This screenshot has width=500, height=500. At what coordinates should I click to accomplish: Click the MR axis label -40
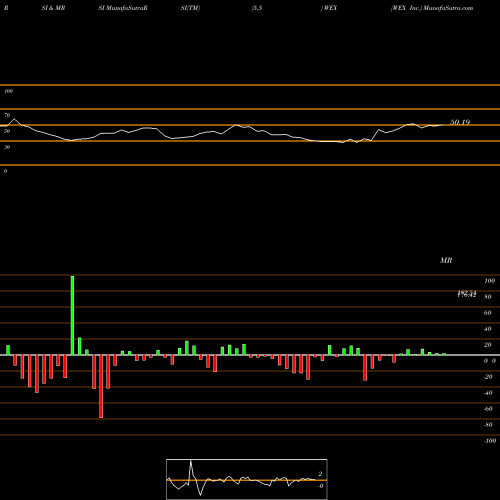coord(488,393)
